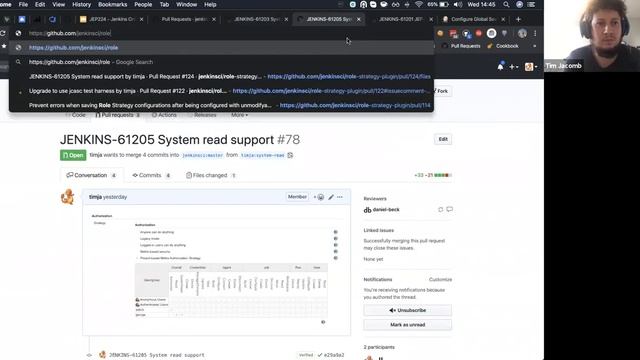This screenshot has height=360, width=640.
Task: Open the Conversation tab
Action: click(x=91, y=175)
